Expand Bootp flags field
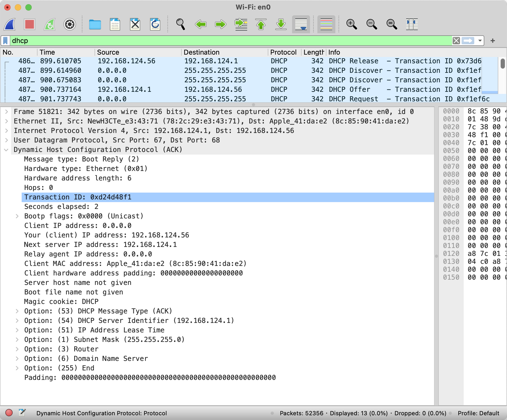Viewport: 507px width, 420px height. [x=17, y=216]
